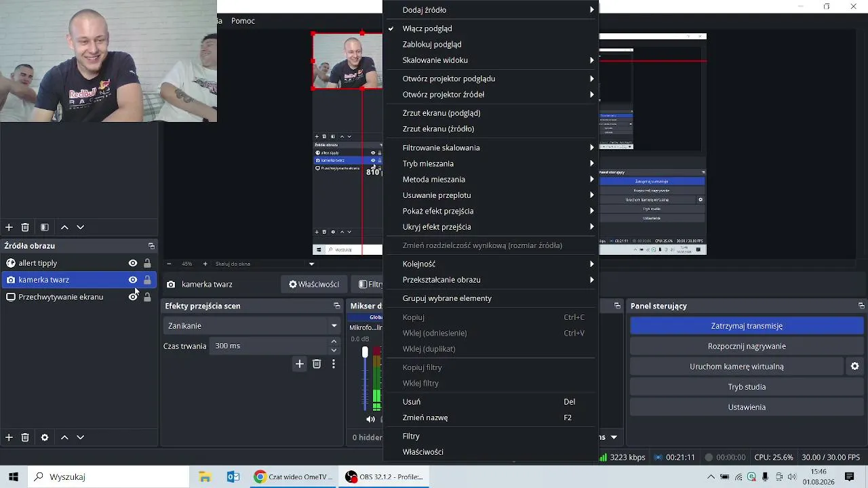
Task: Switch to Tryb studia
Action: [747, 387]
